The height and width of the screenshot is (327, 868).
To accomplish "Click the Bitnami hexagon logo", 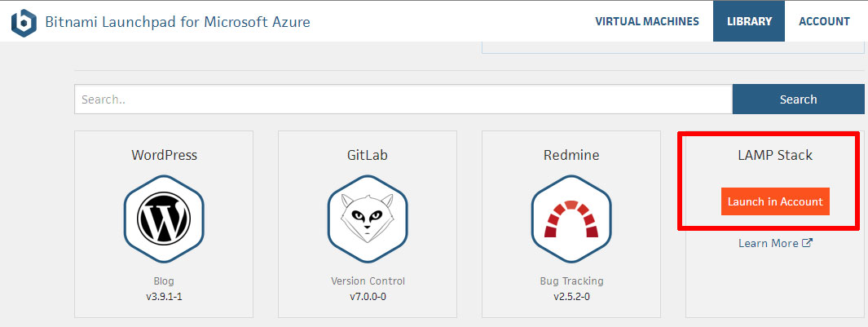I will (24, 23).
